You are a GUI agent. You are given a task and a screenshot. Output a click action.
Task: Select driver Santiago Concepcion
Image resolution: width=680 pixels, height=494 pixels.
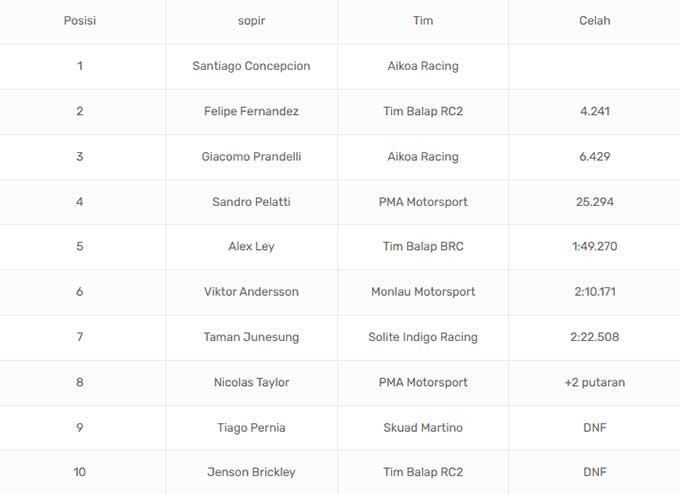(251, 66)
